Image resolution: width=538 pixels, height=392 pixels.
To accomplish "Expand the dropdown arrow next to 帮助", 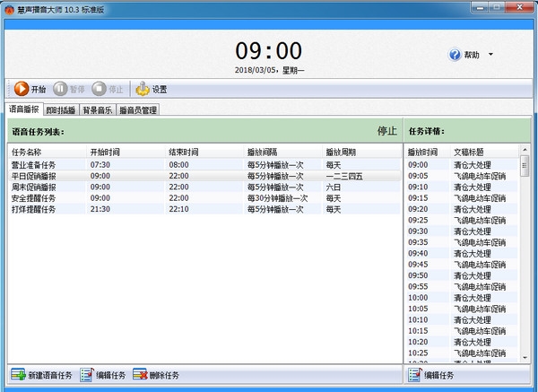I will (x=490, y=56).
